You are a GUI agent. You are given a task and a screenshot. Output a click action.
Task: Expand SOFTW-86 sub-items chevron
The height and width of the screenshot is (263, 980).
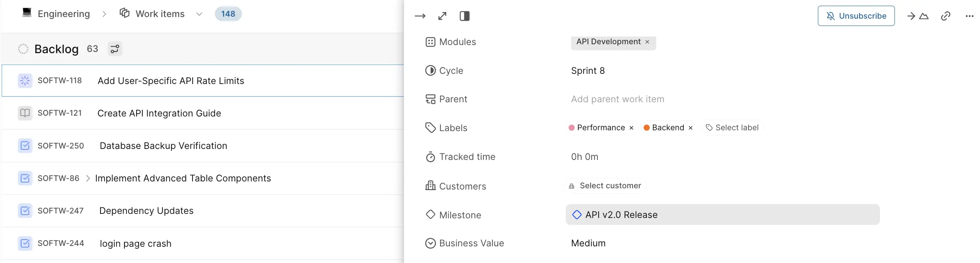pos(88,179)
